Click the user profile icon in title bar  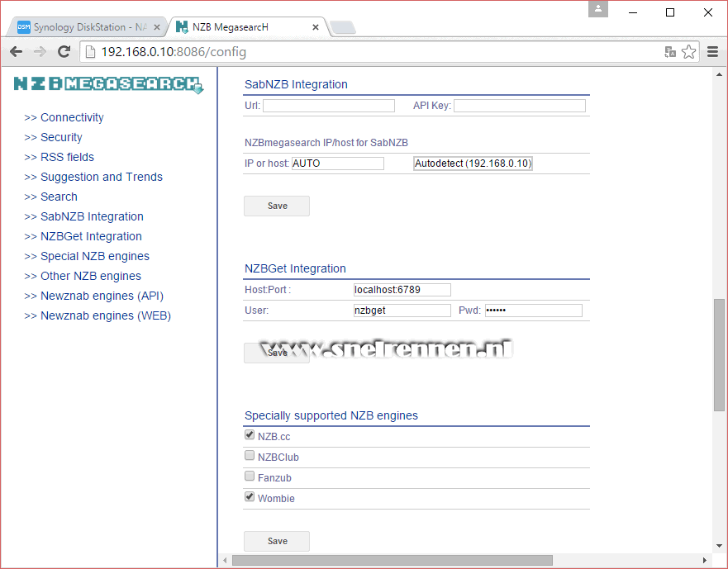(598, 9)
